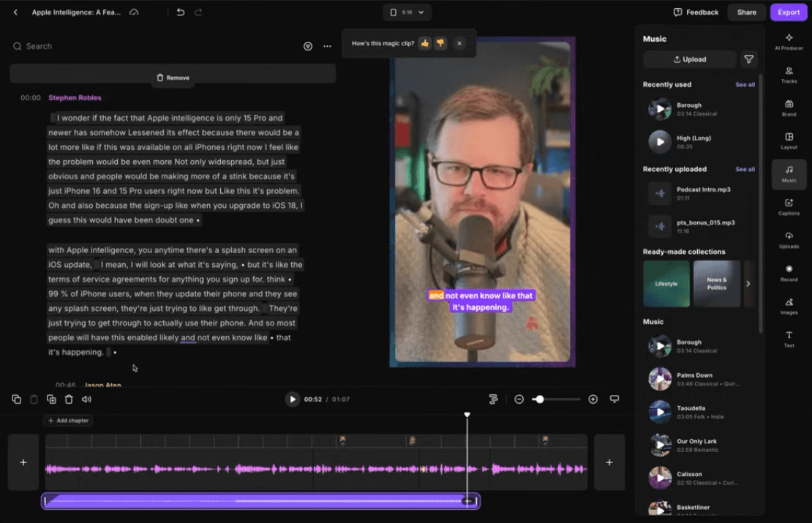Play the Calisson track
The height and width of the screenshot is (523, 812).
click(x=661, y=478)
